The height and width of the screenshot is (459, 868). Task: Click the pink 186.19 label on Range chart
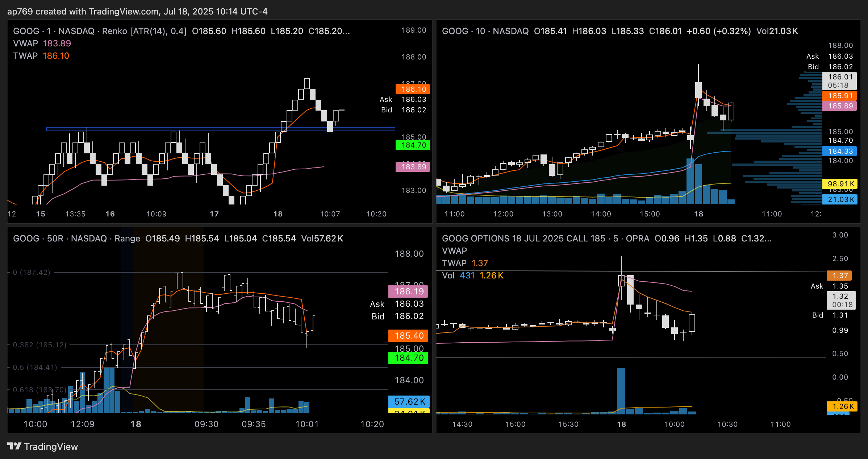point(408,291)
